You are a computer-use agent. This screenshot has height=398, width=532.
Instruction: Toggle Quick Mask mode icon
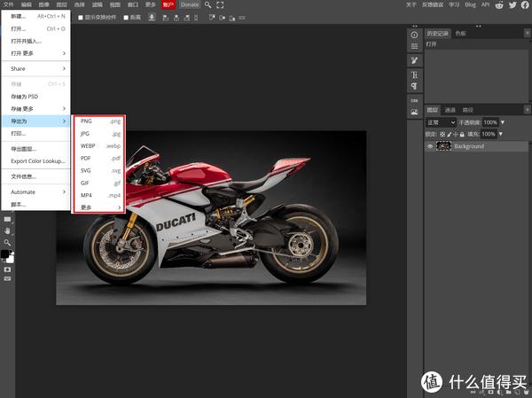[7, 269]
